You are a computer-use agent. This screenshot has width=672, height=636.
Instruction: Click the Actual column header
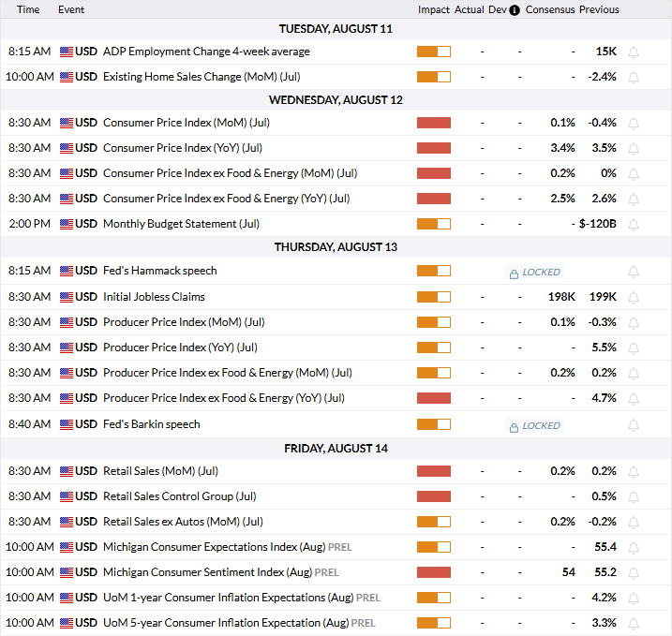(x=470, y=10)
